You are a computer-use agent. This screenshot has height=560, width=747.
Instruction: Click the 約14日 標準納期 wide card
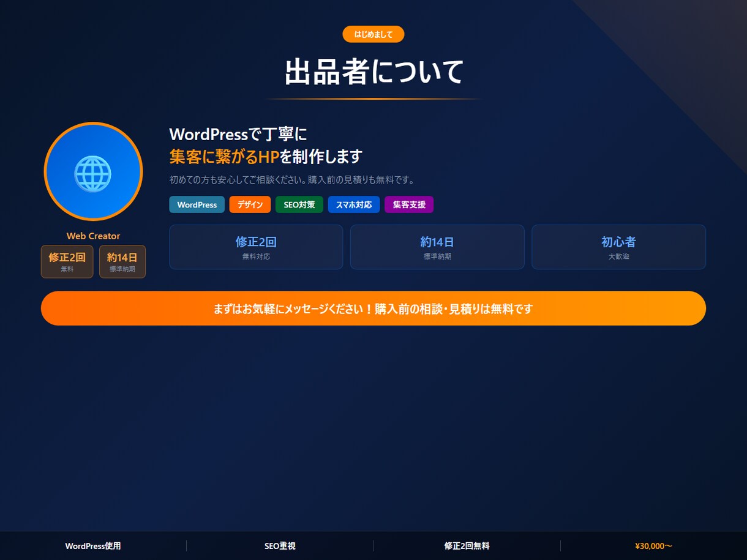pos(437,247)
